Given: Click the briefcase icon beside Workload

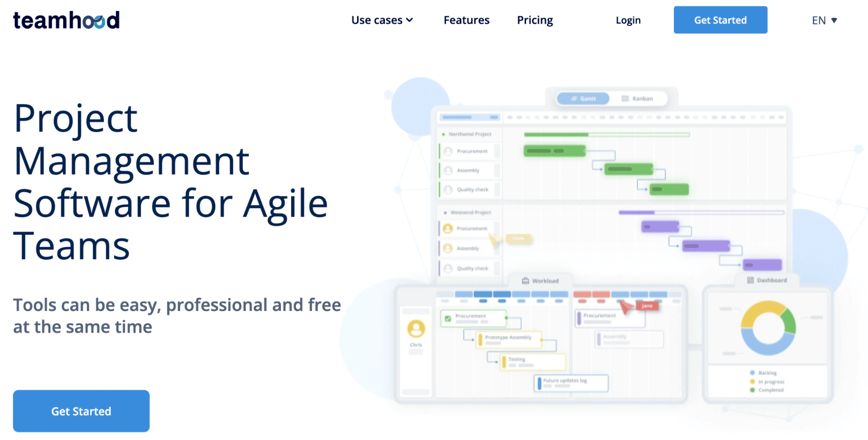Looking at the screenshot, I should (x=525, y=281).
